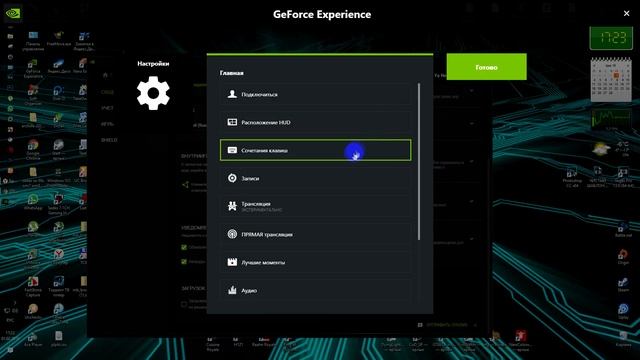
Task: Open the Записи recordings settings
Action: tap(315, 178)
